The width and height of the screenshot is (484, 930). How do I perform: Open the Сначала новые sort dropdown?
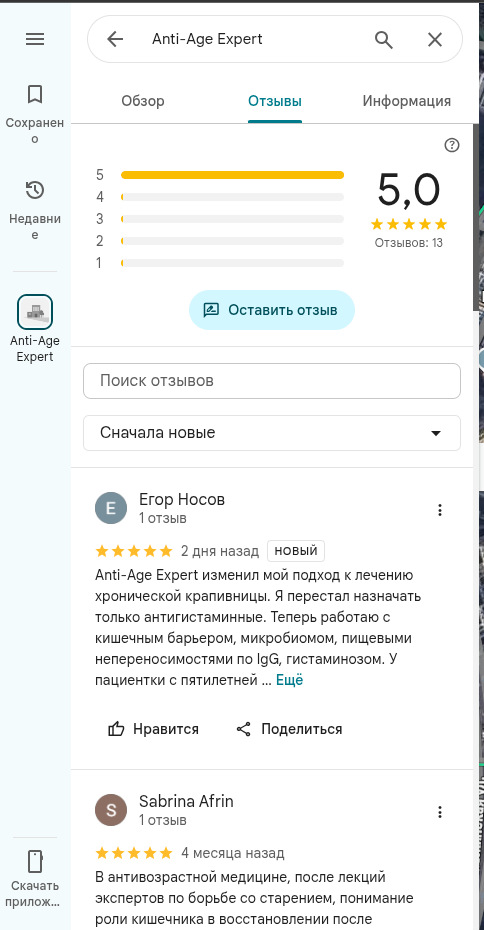point(272,433)
